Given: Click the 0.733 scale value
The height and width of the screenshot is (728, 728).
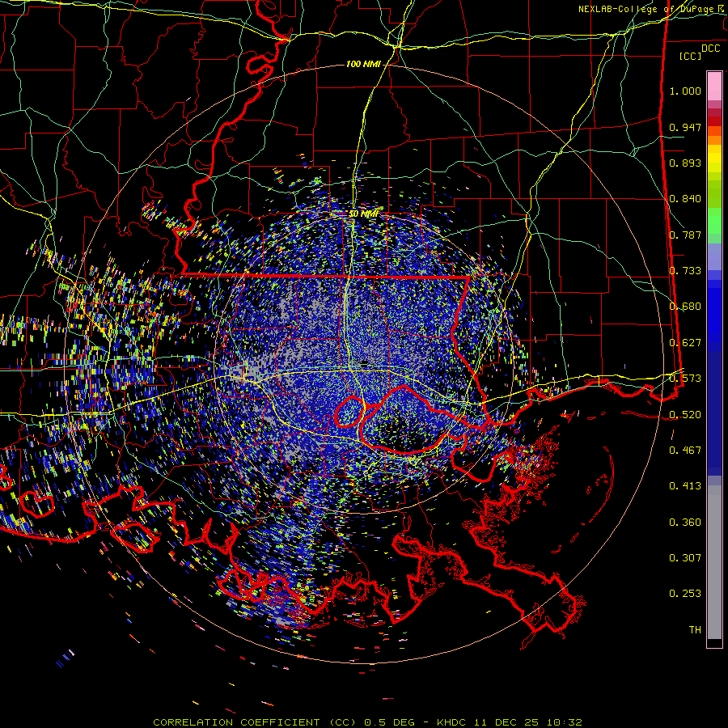Looking at the screenshot, I should (685, 271).
